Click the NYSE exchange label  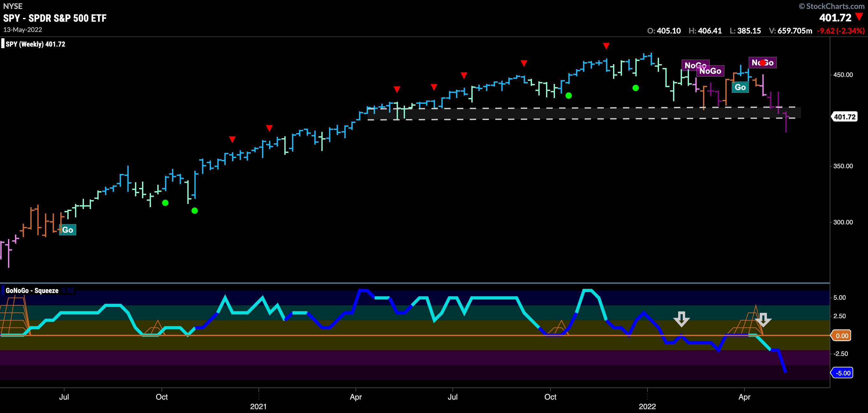click(x=13, y=6)
